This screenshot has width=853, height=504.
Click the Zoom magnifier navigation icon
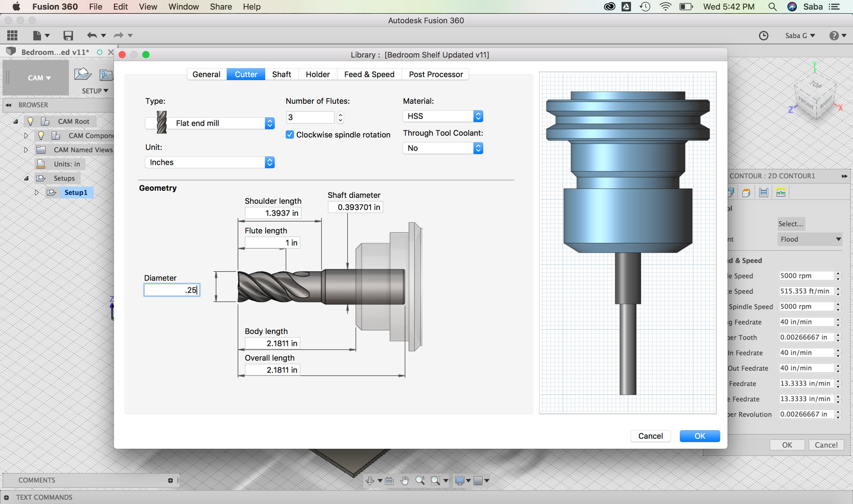(x=420, y=480)
